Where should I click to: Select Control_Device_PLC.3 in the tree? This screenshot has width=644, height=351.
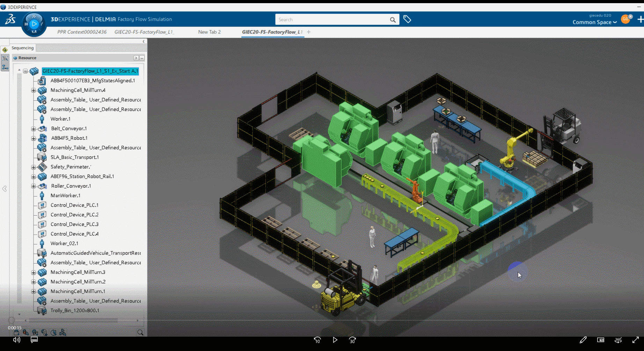(74, 224)
